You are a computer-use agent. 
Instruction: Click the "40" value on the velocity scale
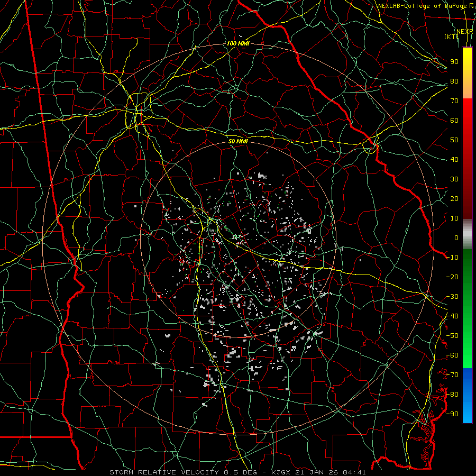pyautogui.click(x=454, y=159)
